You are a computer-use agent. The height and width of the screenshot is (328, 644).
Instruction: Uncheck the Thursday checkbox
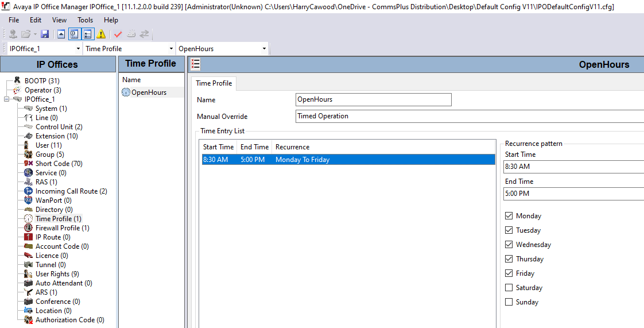pos(509,259)
